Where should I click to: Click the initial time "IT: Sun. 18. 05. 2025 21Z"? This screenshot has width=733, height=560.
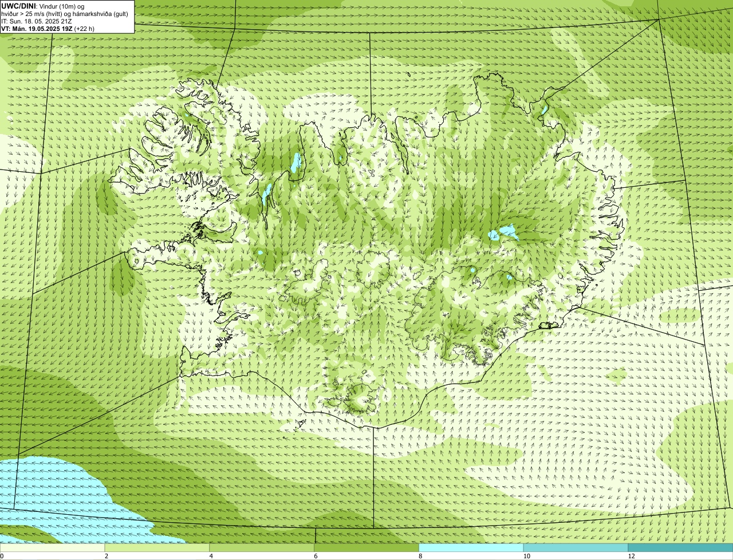point(36,21)
